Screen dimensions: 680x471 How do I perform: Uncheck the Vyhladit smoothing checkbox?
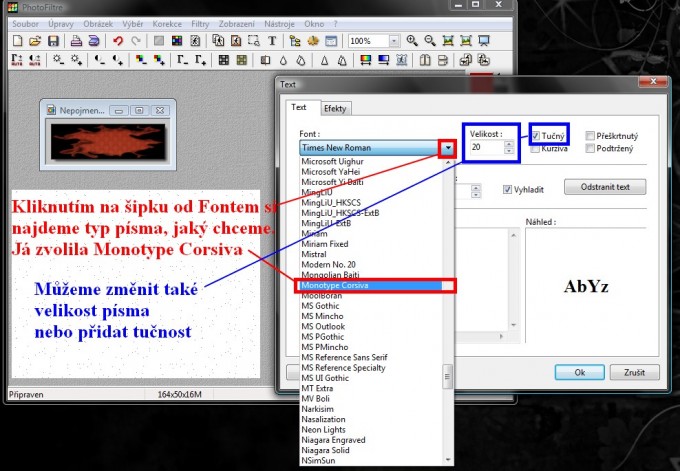507,190
